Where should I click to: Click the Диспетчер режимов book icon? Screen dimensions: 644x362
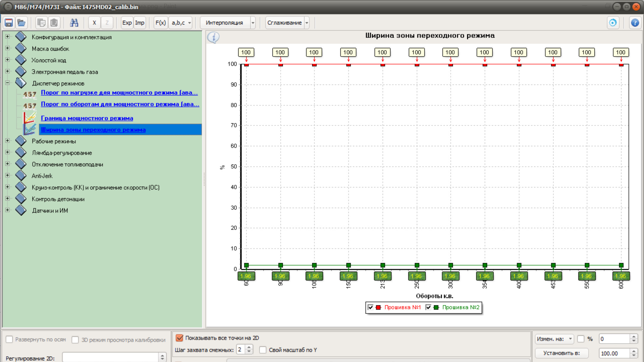click(x=21, y=83)
